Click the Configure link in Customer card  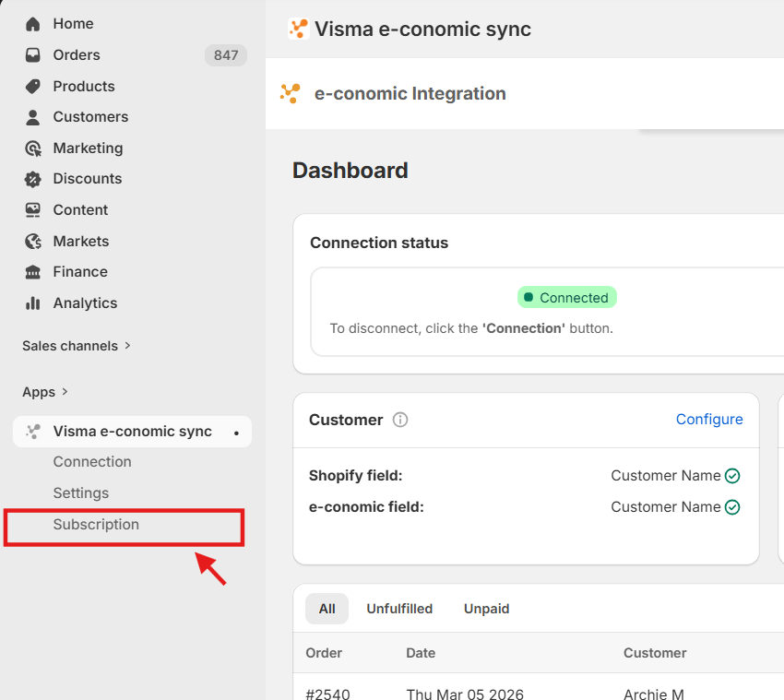tap(709, 420)
